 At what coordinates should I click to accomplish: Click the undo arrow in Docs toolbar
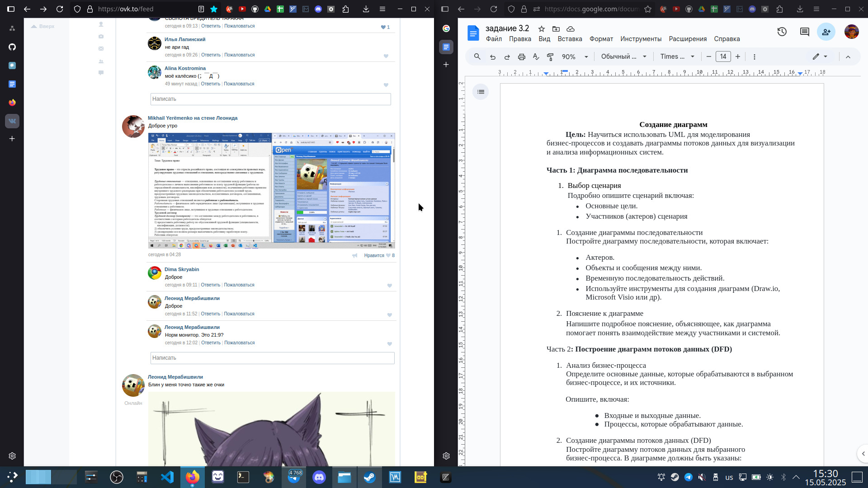click(x=493, y=57)
